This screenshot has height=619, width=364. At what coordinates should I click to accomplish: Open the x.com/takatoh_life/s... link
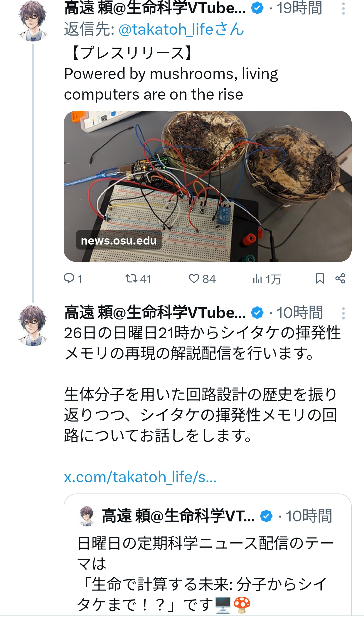140,477
